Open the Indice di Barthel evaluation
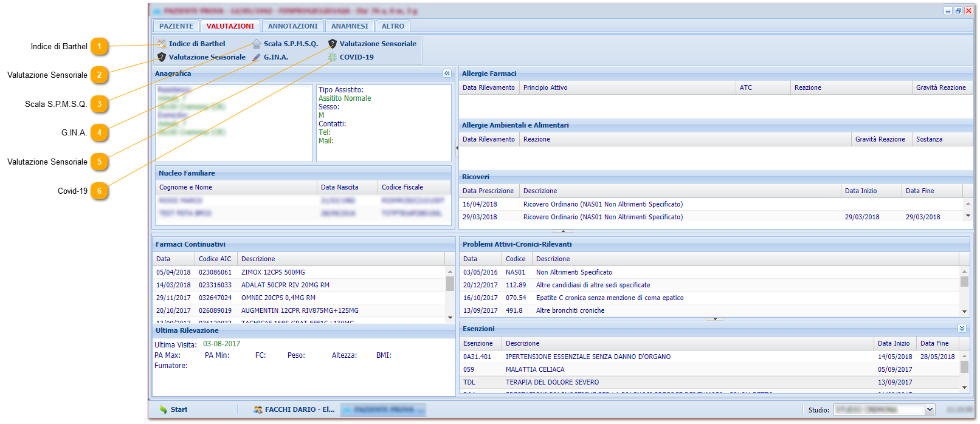The width and height of the screenshot is (980, 424). 191,44
